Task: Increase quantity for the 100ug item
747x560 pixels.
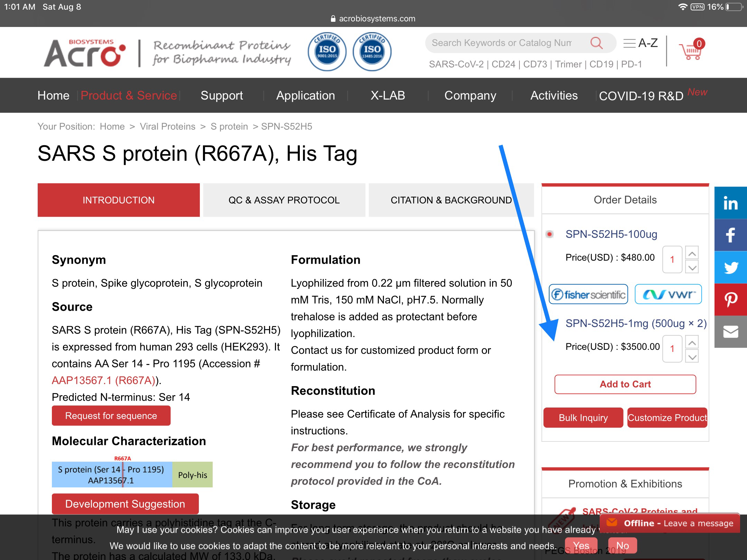Action: [692, 253]
